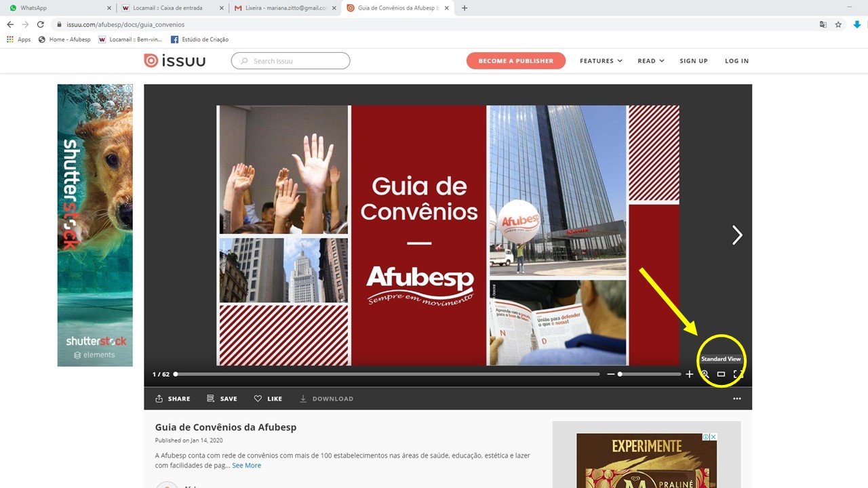The height and width of the screenshot is (488, 868).
Task: Switch to the WhatsApp tab
Action: tap(58, 8)
